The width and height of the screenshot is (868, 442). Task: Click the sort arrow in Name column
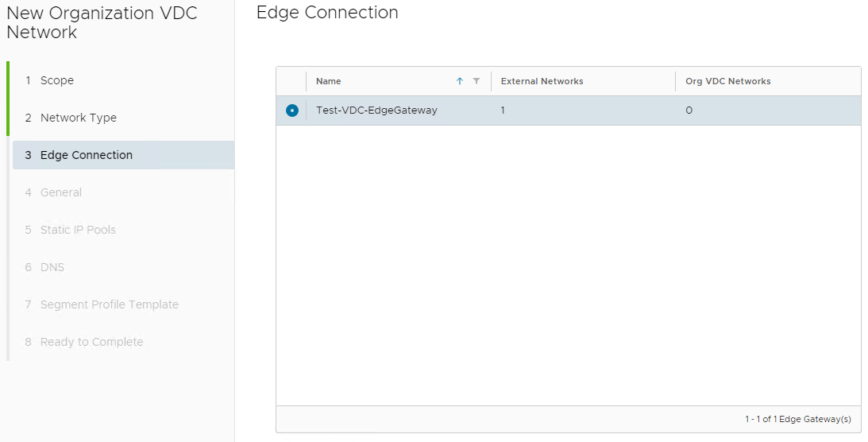[x=459, y=81]
